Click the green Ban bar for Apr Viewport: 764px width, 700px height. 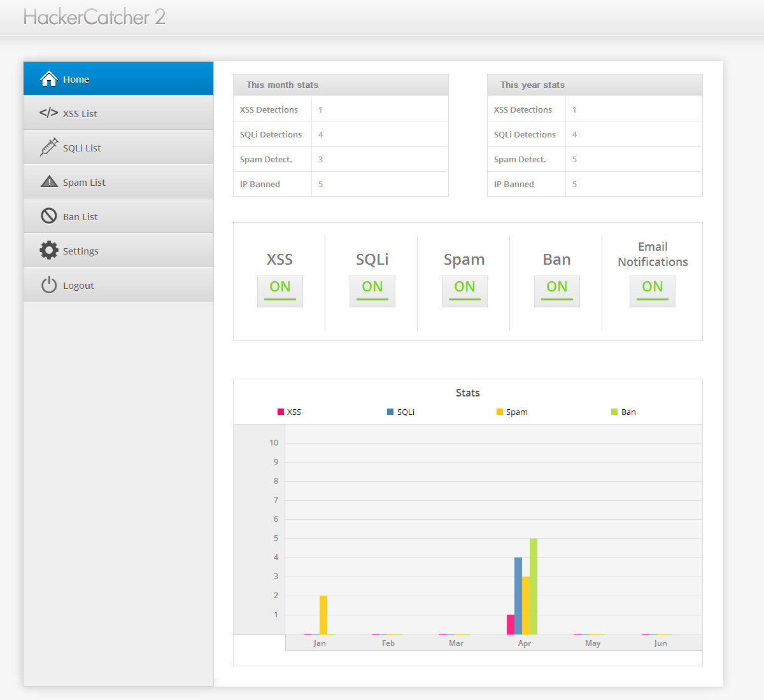pos(534,586)
